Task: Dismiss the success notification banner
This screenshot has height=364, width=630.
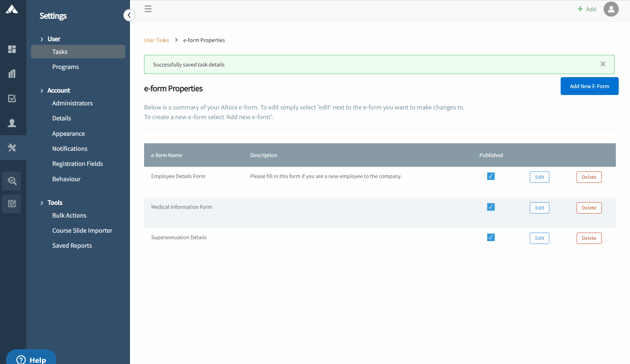Action: click(603, 64)
